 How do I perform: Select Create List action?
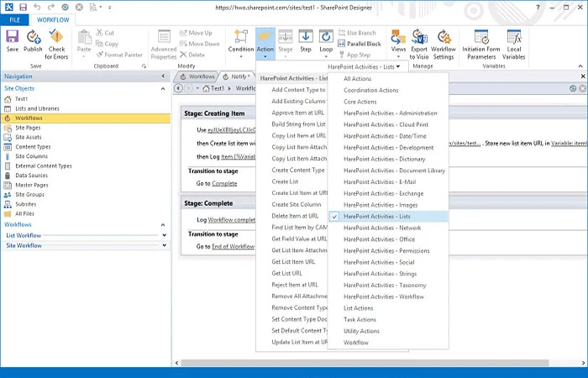(285, 181)
